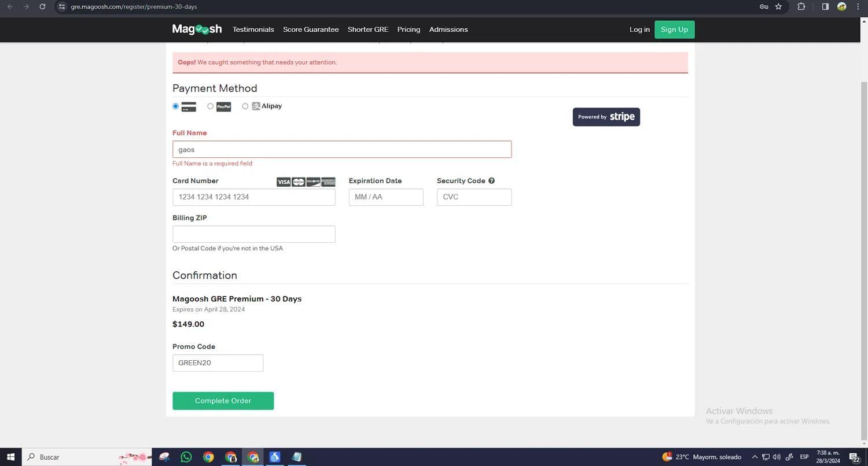
Task: Click into the Billing ZIP field
Action: point(253,234)
